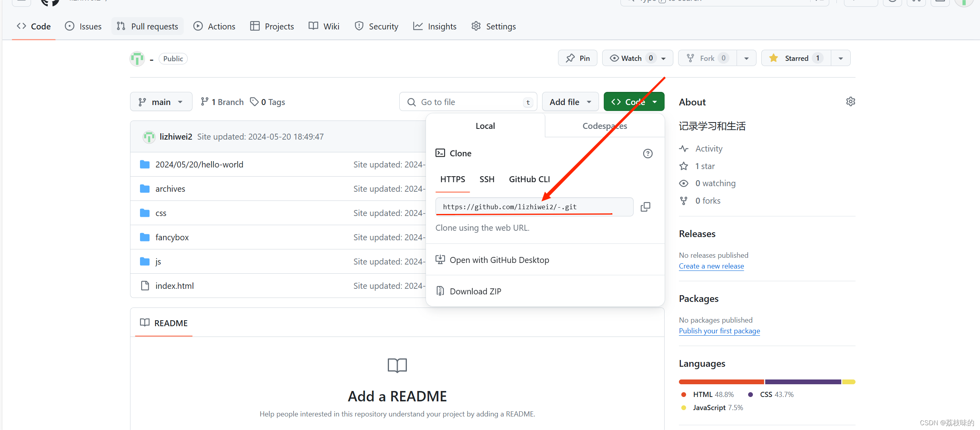The height and width of the screenshot is (430, 980).
Task: Click the Clone help question icon
Action: pyautogui.click(x=648, y=154)
